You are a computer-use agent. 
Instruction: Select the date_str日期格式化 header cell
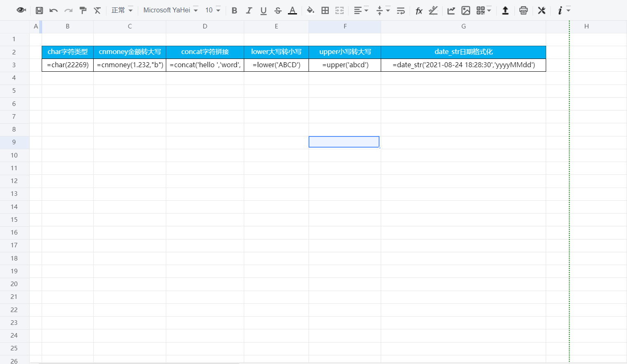[x=464, y=52]
